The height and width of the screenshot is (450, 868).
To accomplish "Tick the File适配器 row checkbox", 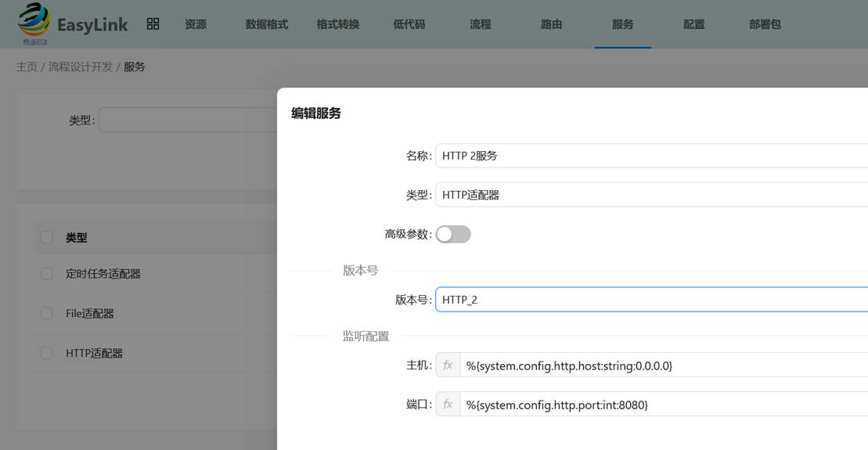I will pyautogui.click(x=47, y=314).
